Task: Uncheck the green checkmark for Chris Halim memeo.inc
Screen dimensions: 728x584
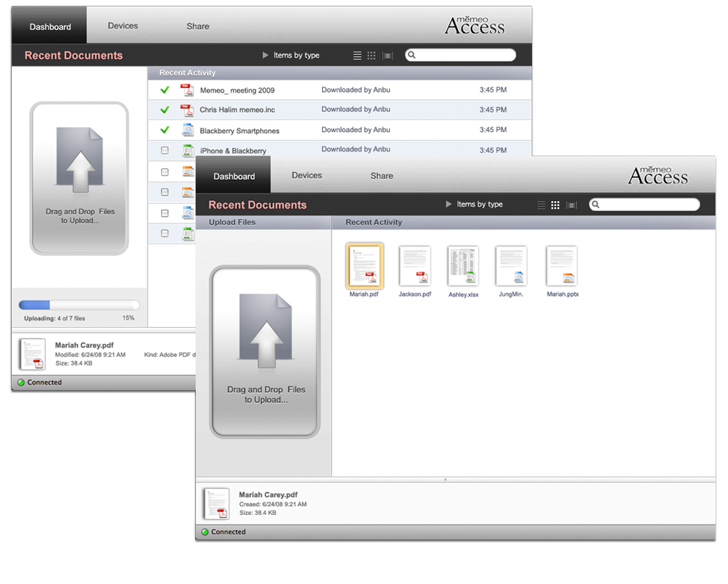Action: [x=165, y=110]
